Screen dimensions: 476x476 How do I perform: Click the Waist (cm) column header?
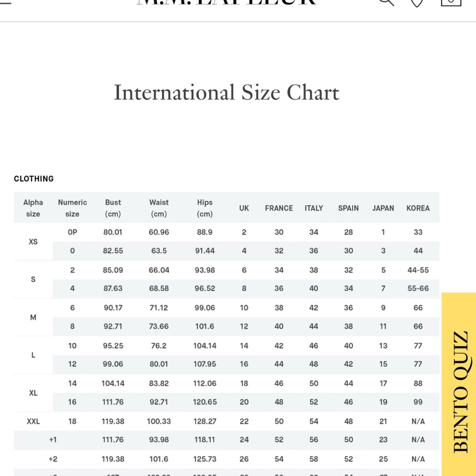(x=159, y=208)
